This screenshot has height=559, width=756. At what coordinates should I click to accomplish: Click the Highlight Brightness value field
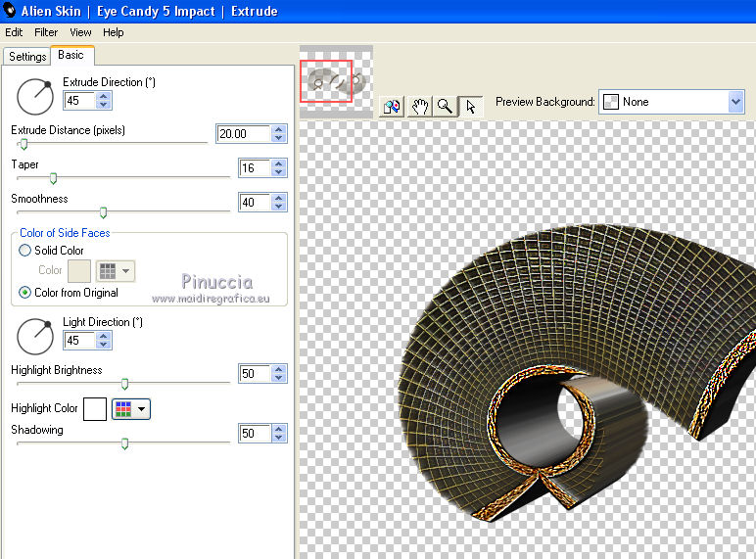pos(255,373)
